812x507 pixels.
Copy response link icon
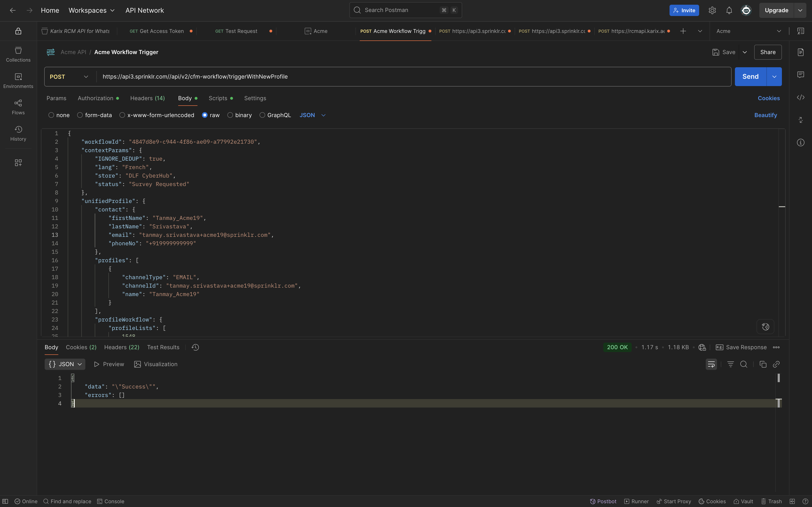(776, 364)
